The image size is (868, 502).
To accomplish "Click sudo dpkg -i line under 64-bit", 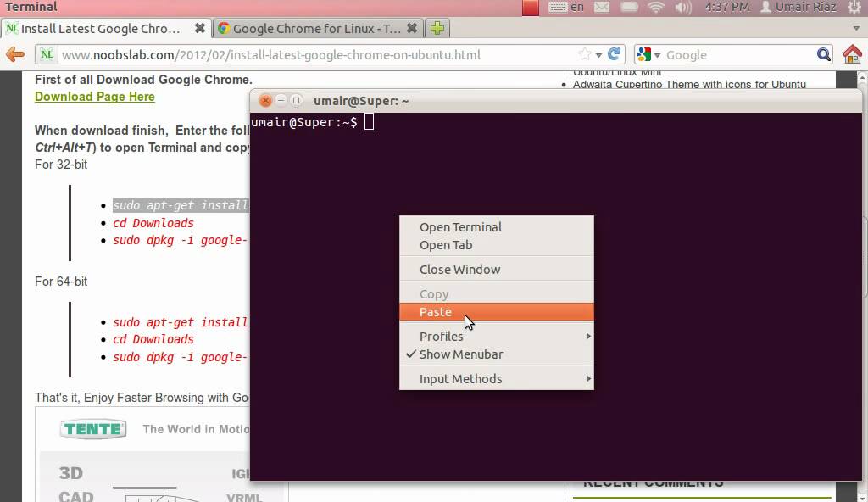I will pyautogui.click(x=181, y=357).
